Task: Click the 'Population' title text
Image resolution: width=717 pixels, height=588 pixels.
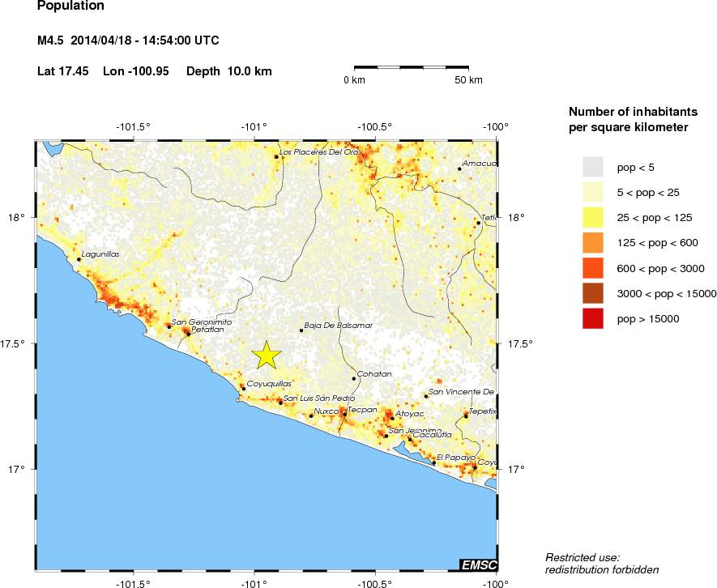Action: pyautogui.click(x=70, y=6)
